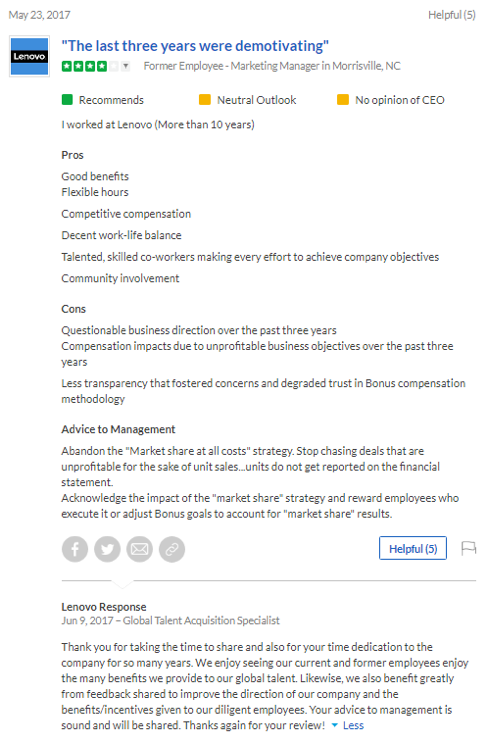
Task: Click yellow Neutral Outlook indicator
Action: [x=205, y=100]
